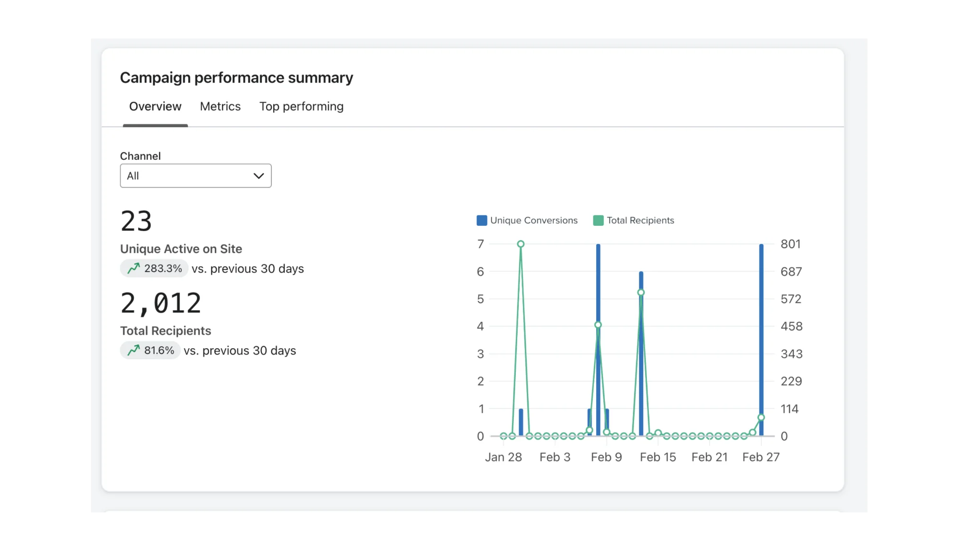Open the Top performing tab
Screen dimensions: 980x551
pyautogui.click(x=301, y=106)
